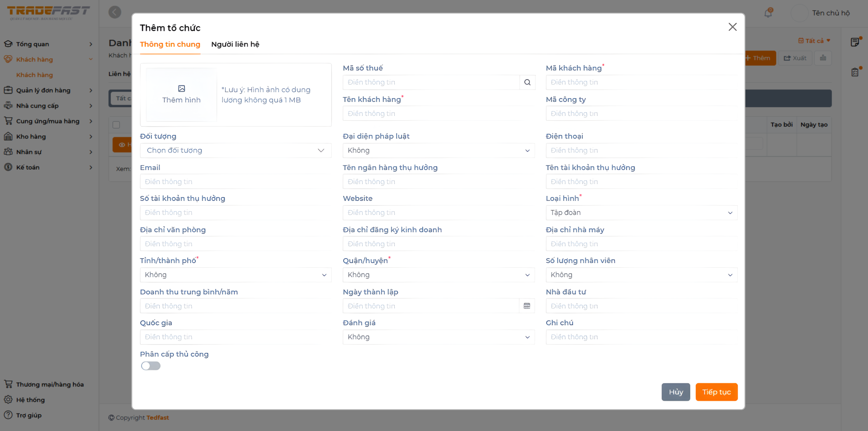Switch to the Người liên hệ tab
Viewport: 868px width, 431px height.
[x=235, y=44]
